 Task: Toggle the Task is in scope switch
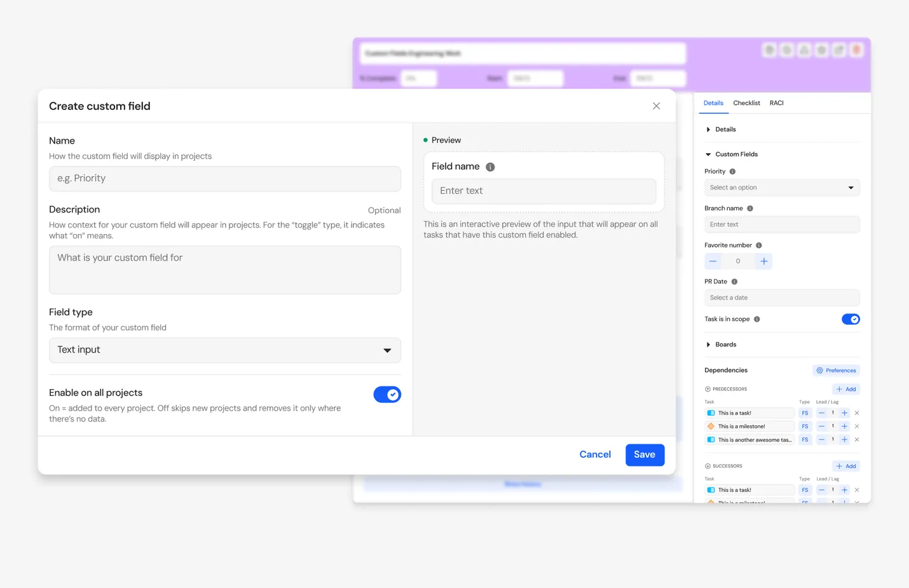coord(851,319)
